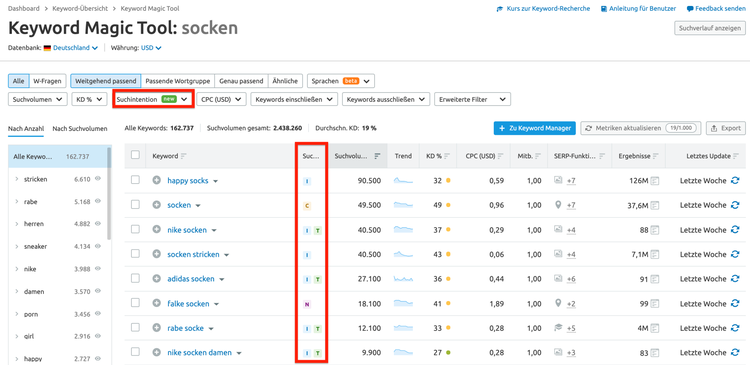Open adidas socken keyword link

(x=191, y=279)
